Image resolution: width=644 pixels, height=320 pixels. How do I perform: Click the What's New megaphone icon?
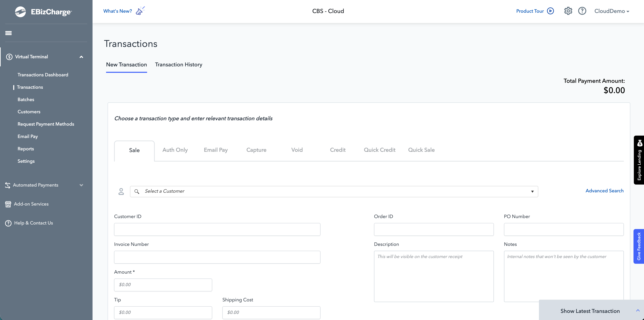tap(140, 11)
